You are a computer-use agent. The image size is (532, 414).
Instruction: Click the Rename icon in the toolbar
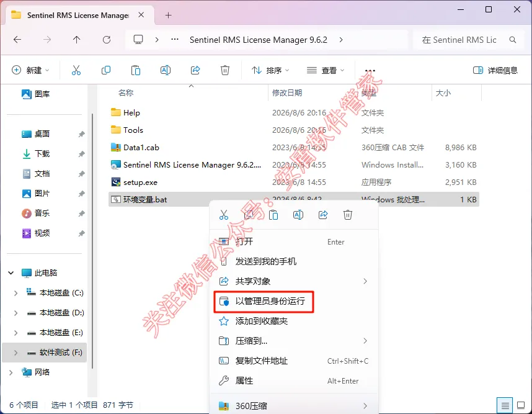[166, 70]
